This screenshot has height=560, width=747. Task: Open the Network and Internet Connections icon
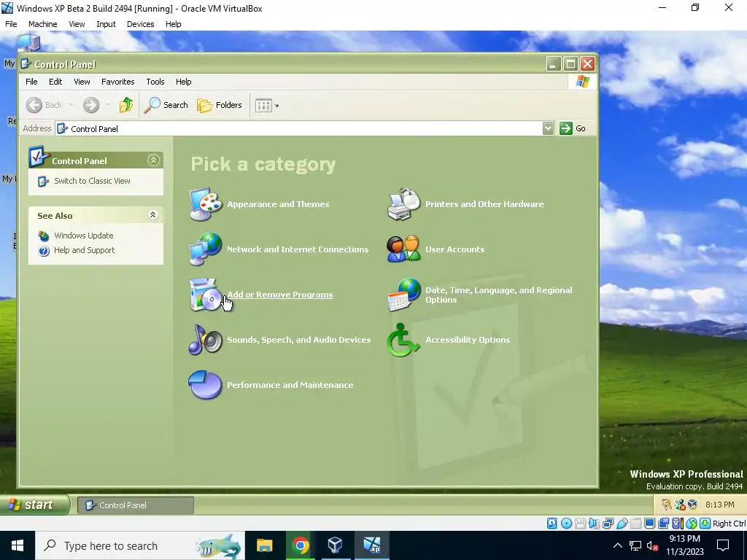pos(205,249)
